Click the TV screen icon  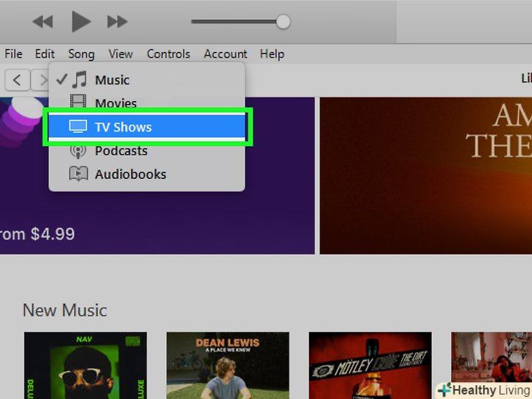click(78, 126)
